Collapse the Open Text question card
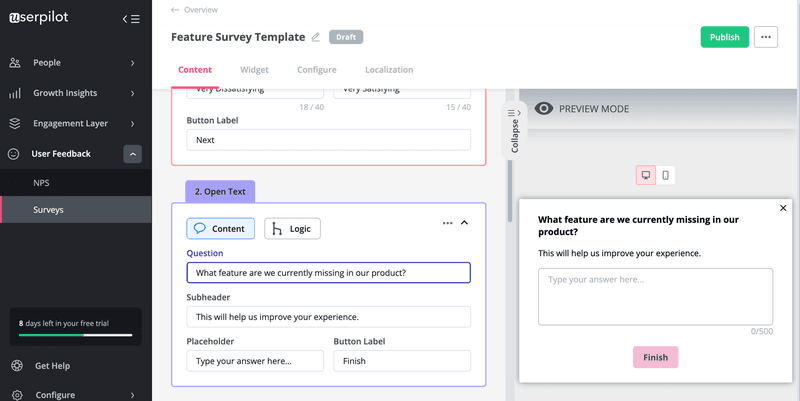The width and height of the screenshot is (800, 401). pos(464,223)
